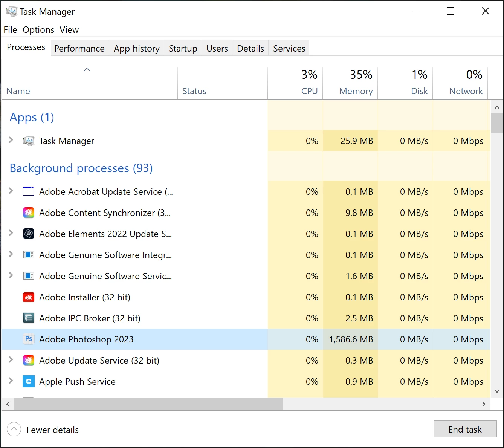Expand Adobe Elements 2022 Update row

click(11, 233)
